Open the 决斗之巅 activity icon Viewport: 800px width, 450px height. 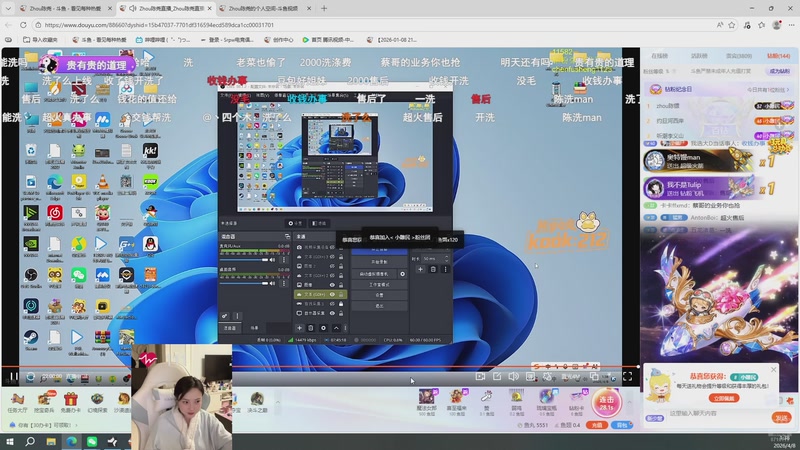(x=257, y=403)
